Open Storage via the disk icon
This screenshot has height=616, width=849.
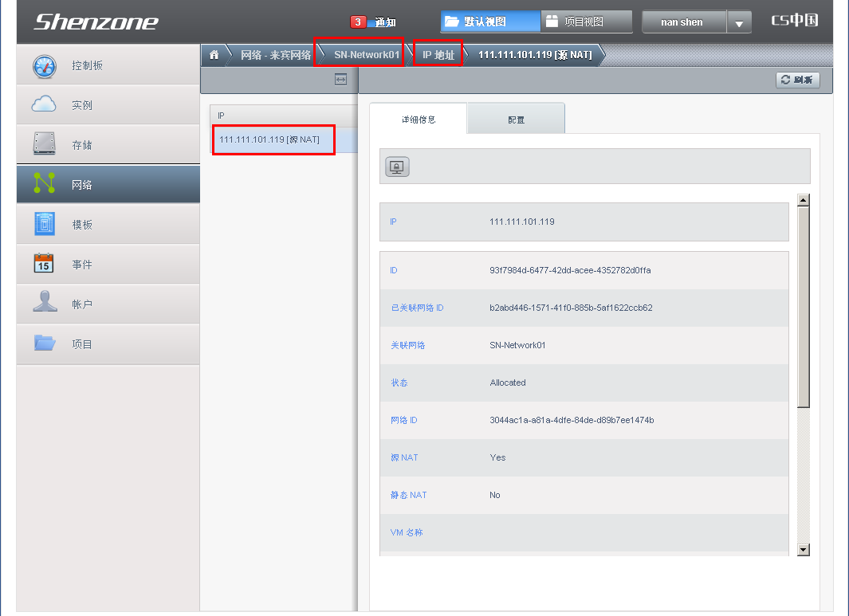45,144
